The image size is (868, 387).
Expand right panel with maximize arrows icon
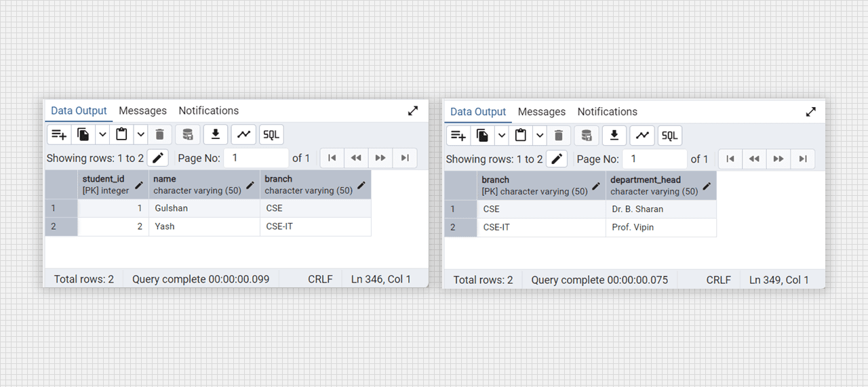[x=811, y=112]
